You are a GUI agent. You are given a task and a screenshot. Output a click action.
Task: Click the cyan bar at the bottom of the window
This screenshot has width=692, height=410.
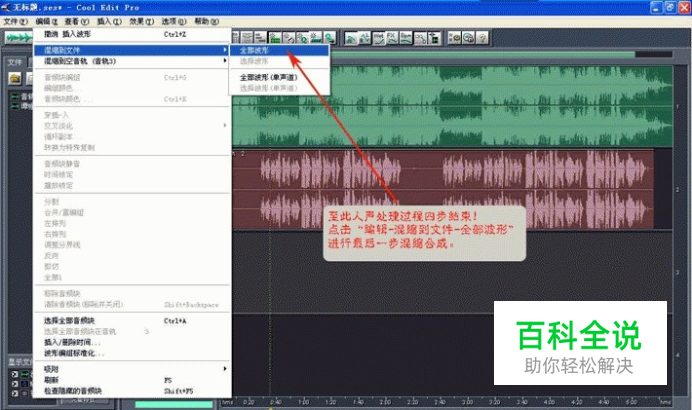173,404
